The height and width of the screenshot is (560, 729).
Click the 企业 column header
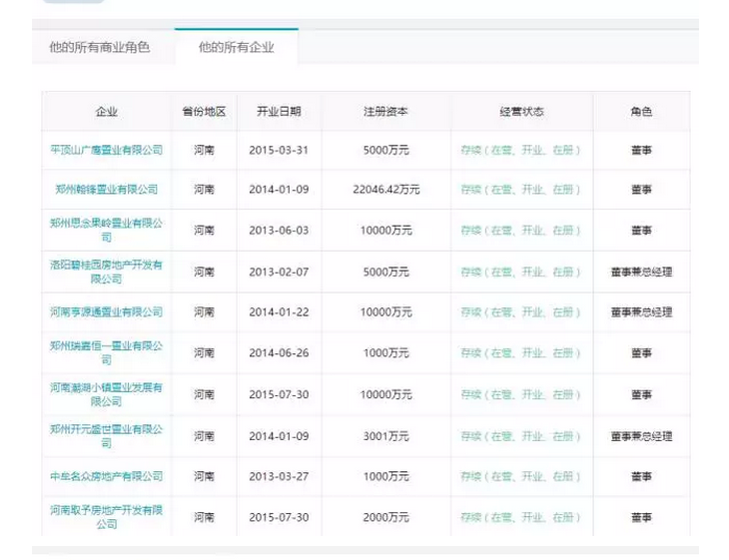pos(106,112)
